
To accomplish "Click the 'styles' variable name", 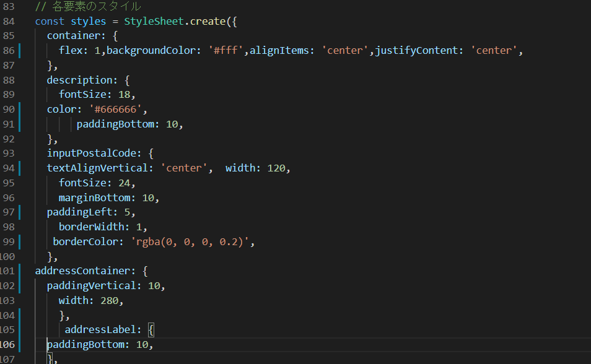I will point(88,22).
